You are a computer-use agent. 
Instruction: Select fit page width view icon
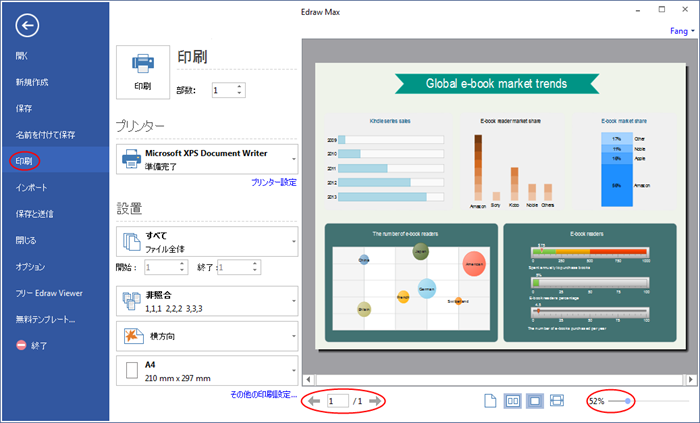pyautogui.click(x=557, y=401)
